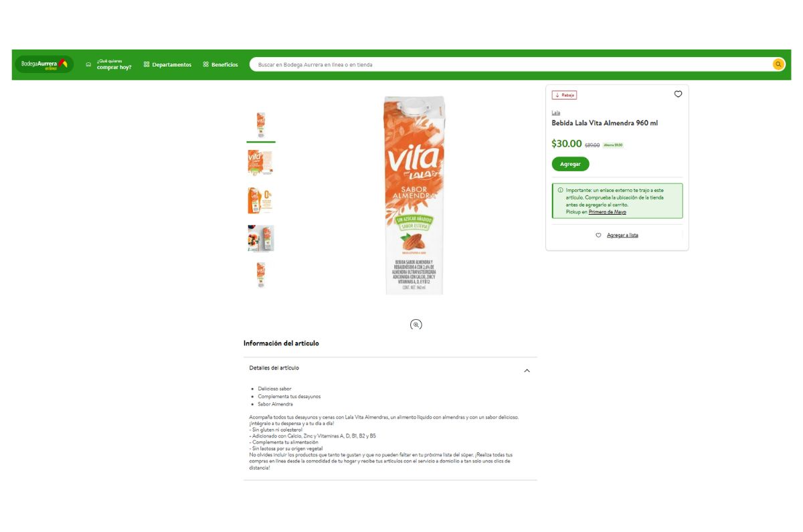Click the zoom magnifier icon below product image
The height and width of the screenshot is (532, 803).
[x=416, y=325]
